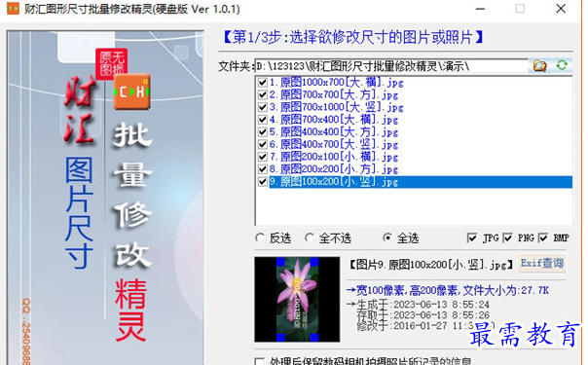Click the 【图片9.原图100x200[小.竖].jpg】 label

pyautogui.click(x=431, y=265)
